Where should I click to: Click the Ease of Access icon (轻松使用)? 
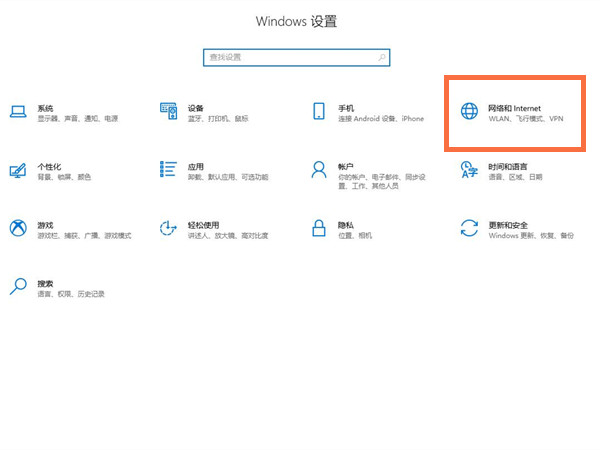pos(168,229)
